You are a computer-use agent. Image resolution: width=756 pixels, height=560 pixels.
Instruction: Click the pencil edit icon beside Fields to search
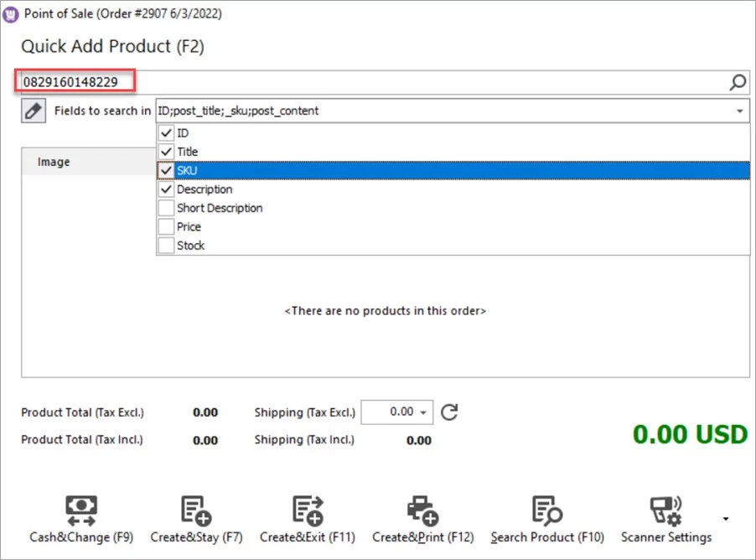point(33,110)
